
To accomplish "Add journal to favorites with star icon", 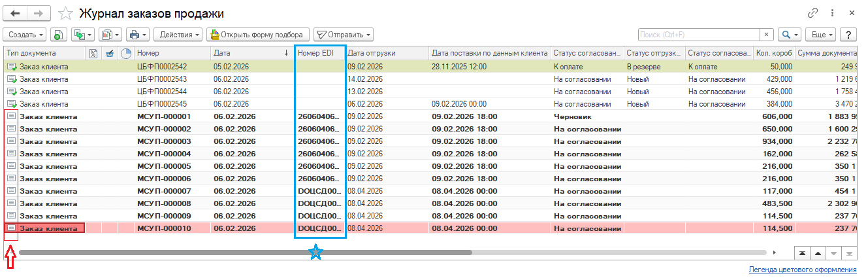I will coord(65,13).
